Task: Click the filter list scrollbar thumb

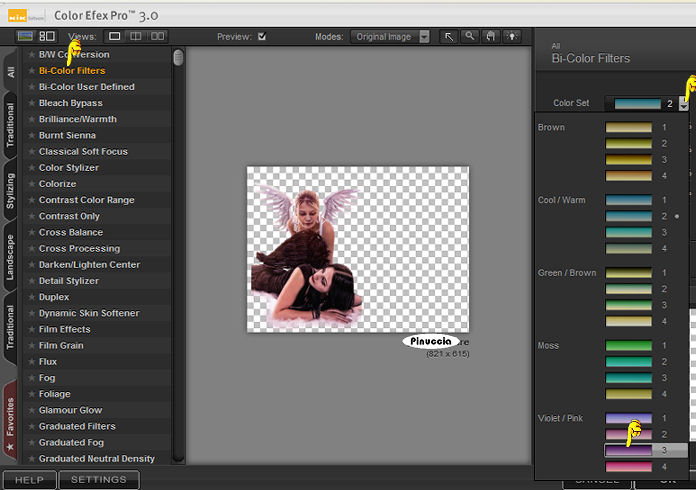Action: [178, 58]
